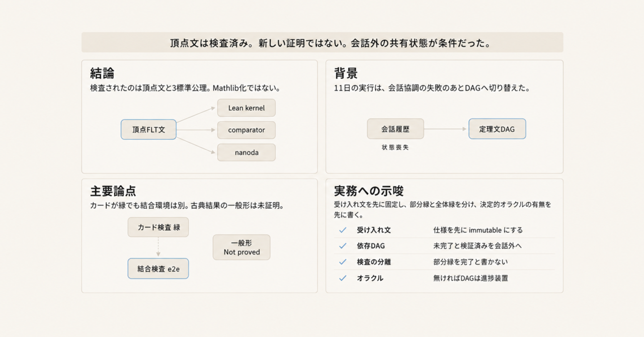Click the row label 検査の分離
The width and height of the screenshot is (644, 337).
(x=374, y=262)
